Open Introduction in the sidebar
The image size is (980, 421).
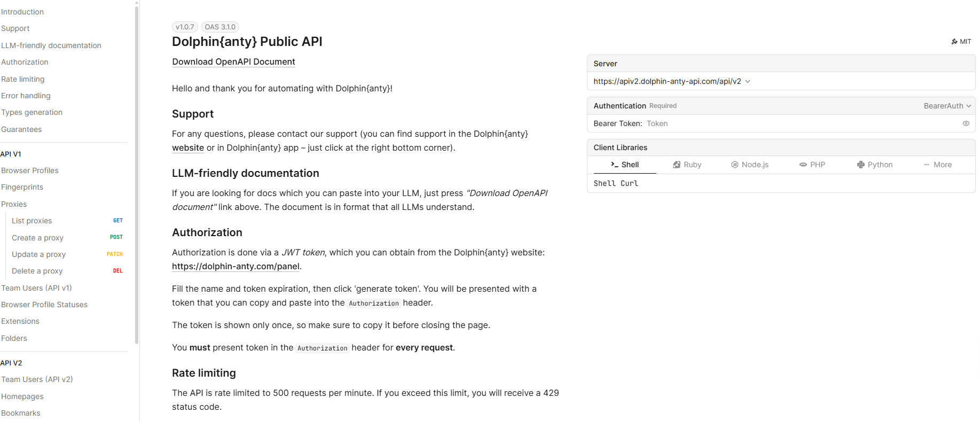pyautogui.click(x=22, y=12)
